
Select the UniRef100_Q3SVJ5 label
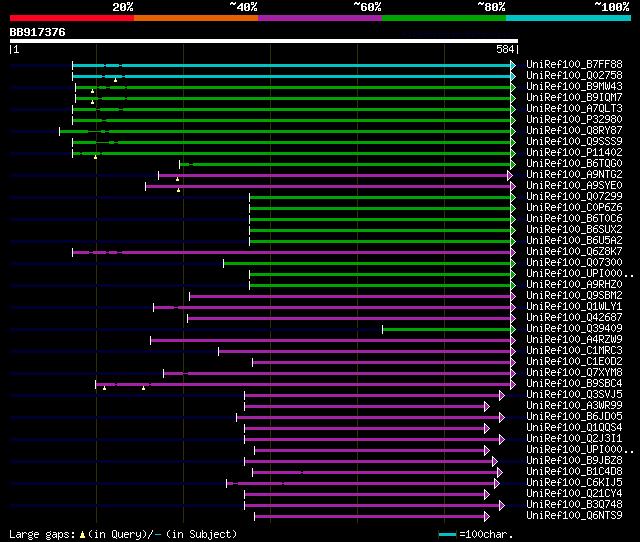(574, 395)
